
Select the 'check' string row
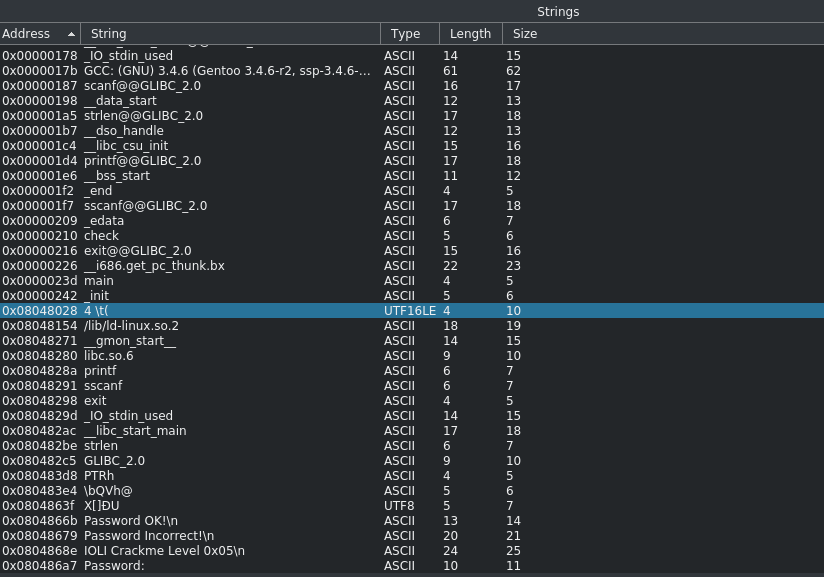412,235
